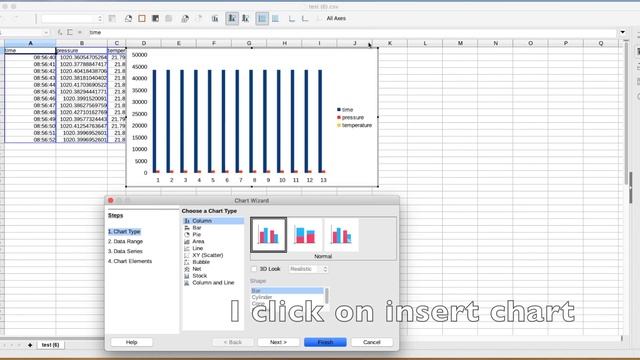Select Bar in the Shape list
Viewport: 640px width, 360px height.
click(x=287, y=291)
